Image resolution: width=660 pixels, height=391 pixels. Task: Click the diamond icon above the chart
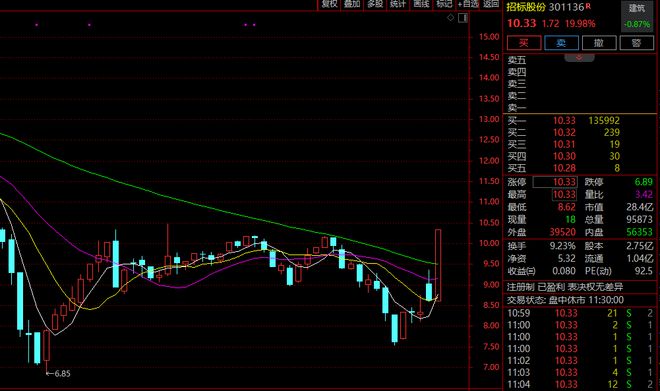(450, 18)
